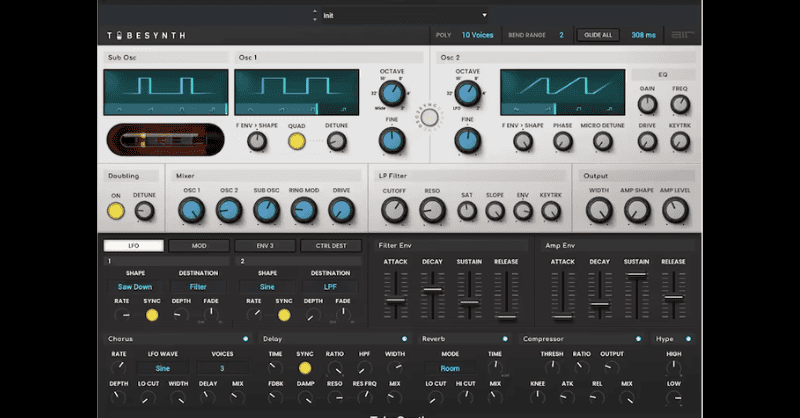Click the Filter Env Decay slider
The image size is (800, 418).
point(432,295)
